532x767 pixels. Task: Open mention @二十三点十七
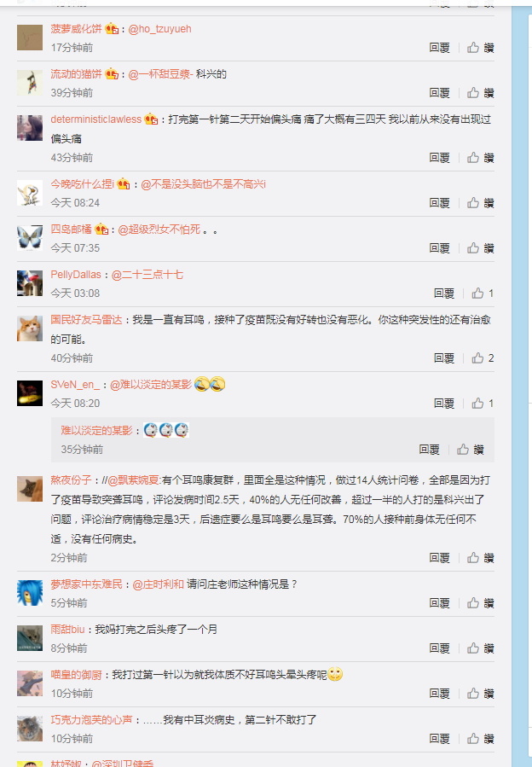(x=147, y=275)
